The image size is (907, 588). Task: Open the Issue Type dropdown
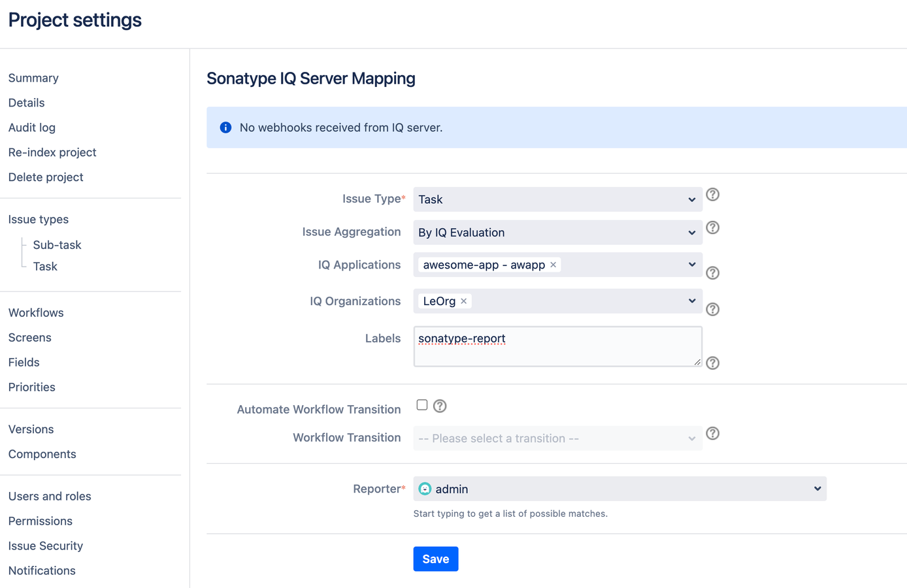coord(557,199)
